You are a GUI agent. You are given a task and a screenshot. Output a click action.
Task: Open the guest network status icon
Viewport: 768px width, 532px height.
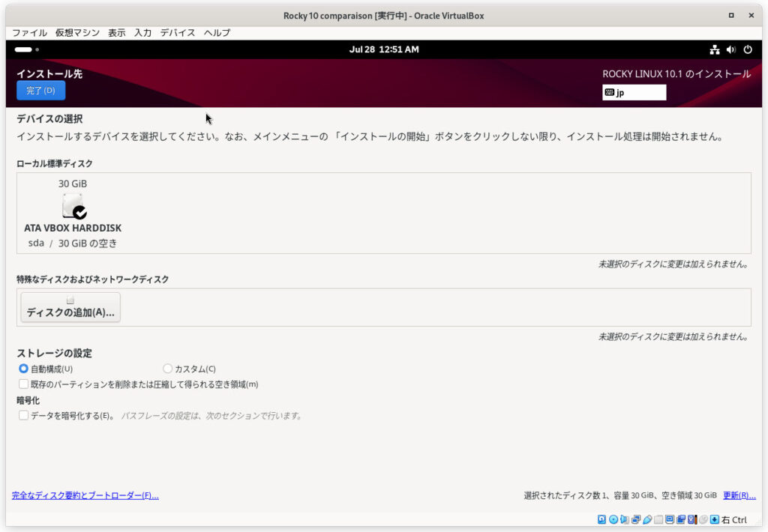click(715, 49)
